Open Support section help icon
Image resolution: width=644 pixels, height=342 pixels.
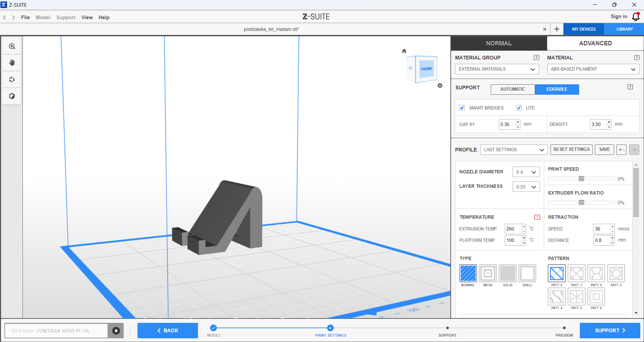point(630,87)
